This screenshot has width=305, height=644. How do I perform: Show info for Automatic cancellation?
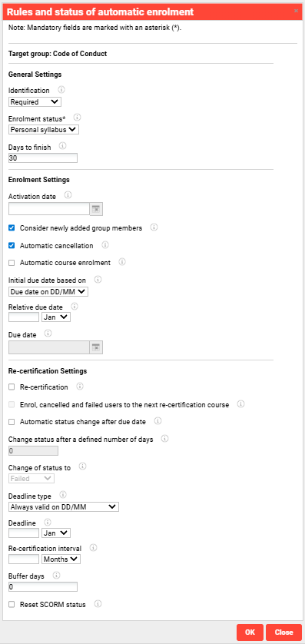coord(105,245)
